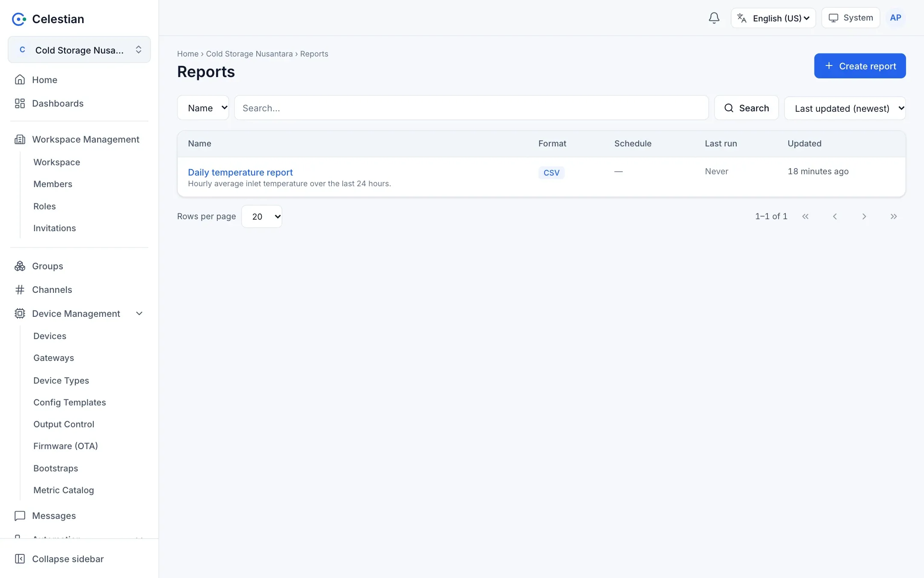Open Config Templates page
The width and height of the screenshot is (924, 578).
click(70, 402)
